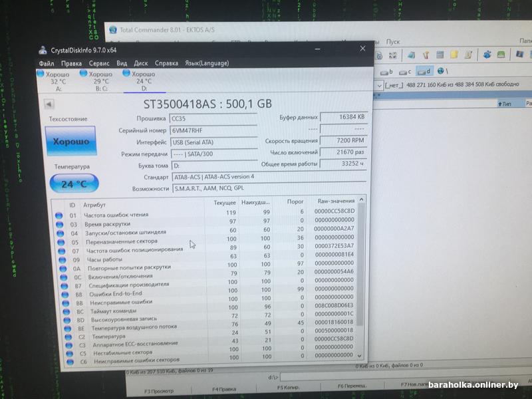Viewport: 532px width, 399px height.
Task: Click the Хорошо health status button
Action: click(x=71, y=141)
